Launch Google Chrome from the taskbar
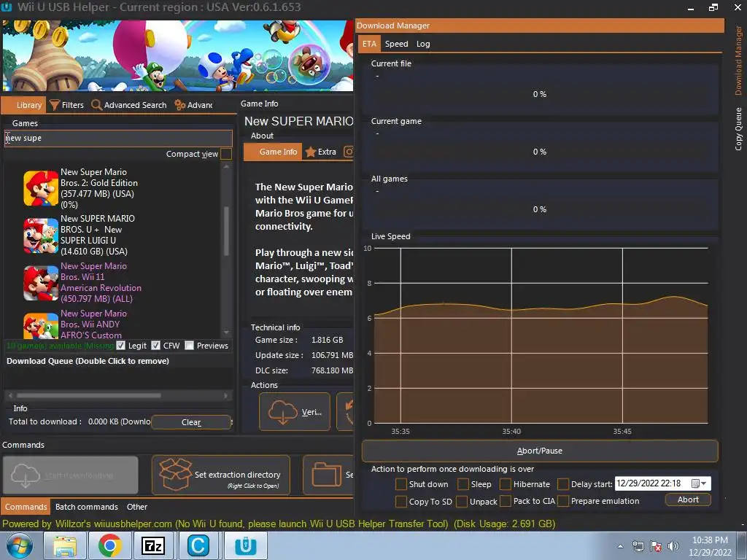 point(109,545)
